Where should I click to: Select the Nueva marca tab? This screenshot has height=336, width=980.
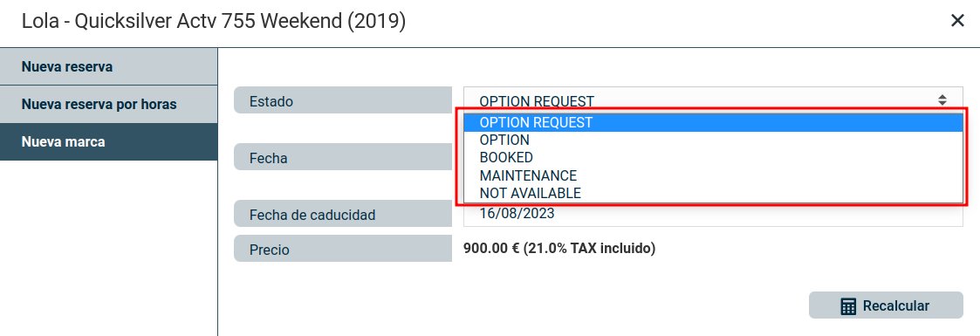click(109, 141)
